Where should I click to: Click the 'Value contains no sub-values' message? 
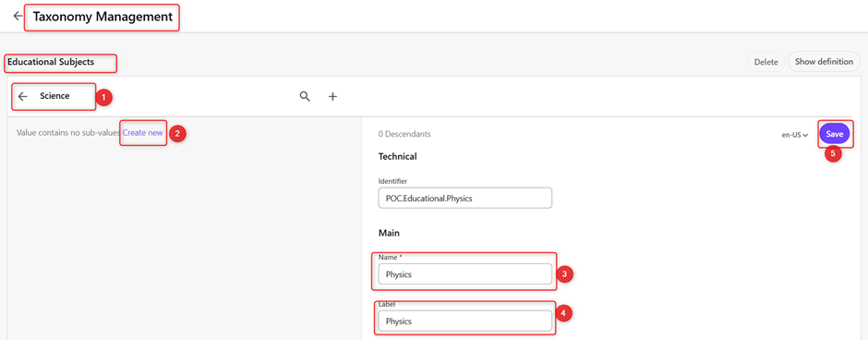68,133
